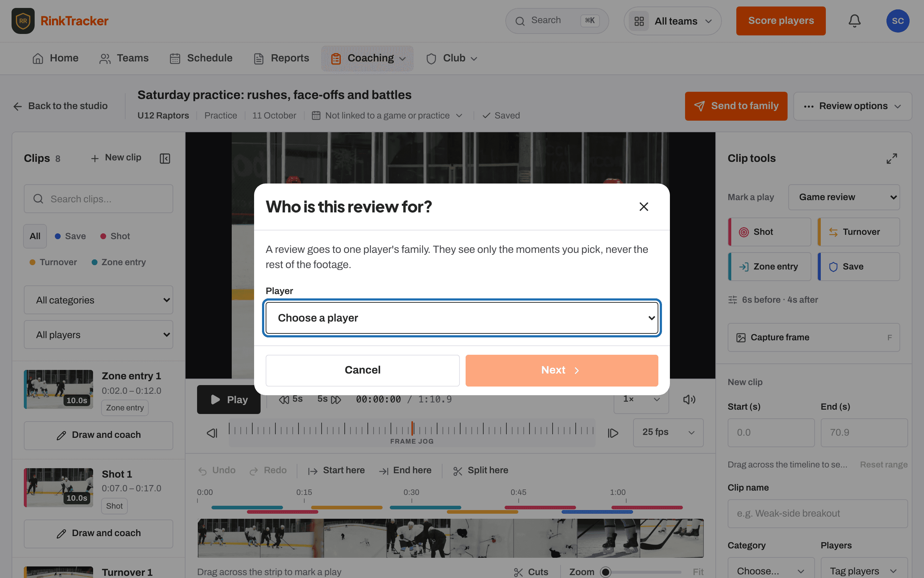Click Split here scissors tool

tap(480, 471)
